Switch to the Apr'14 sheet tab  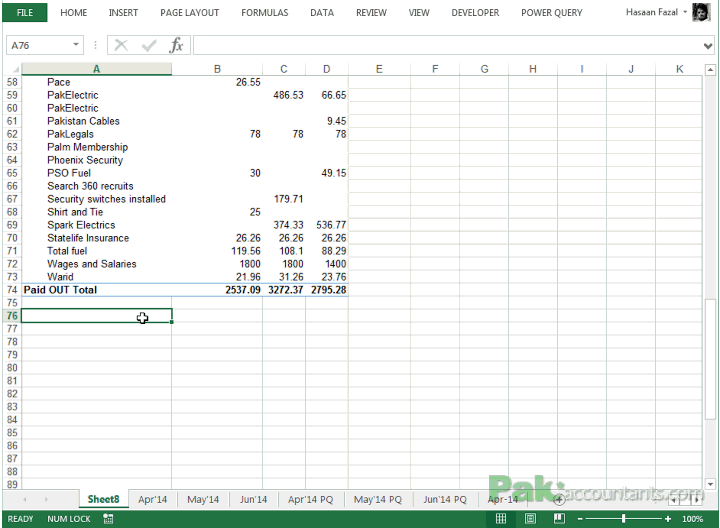(152, 500)
